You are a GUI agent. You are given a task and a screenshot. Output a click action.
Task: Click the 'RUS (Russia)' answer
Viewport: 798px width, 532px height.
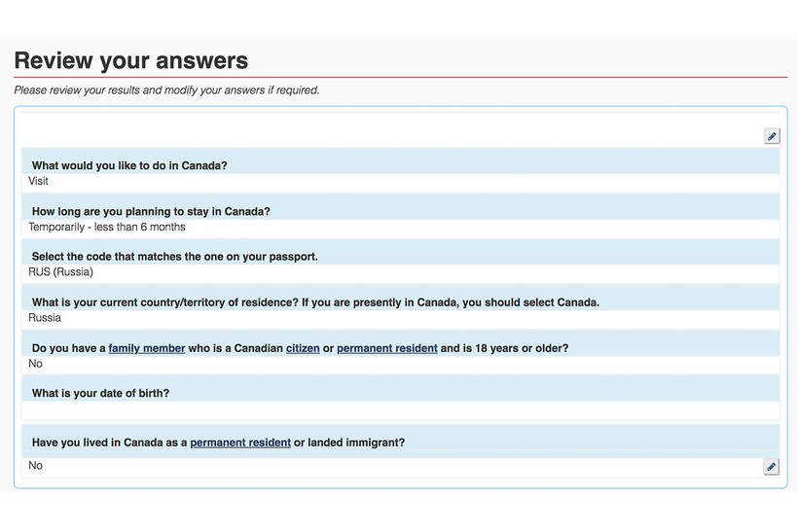(x=60, y=272)
